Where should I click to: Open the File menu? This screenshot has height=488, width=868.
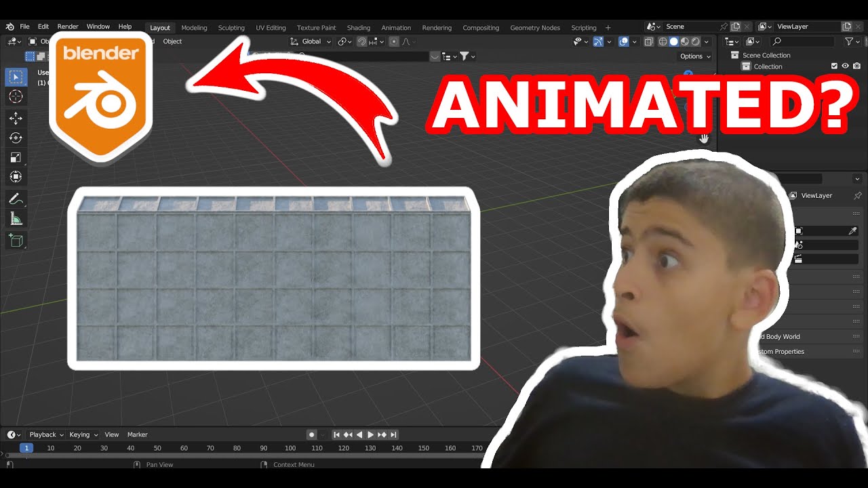24,26
